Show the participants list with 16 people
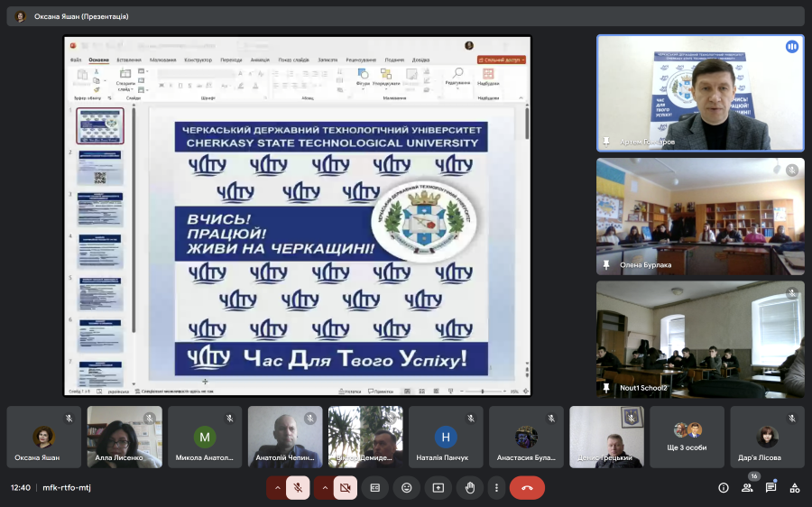 747,488
